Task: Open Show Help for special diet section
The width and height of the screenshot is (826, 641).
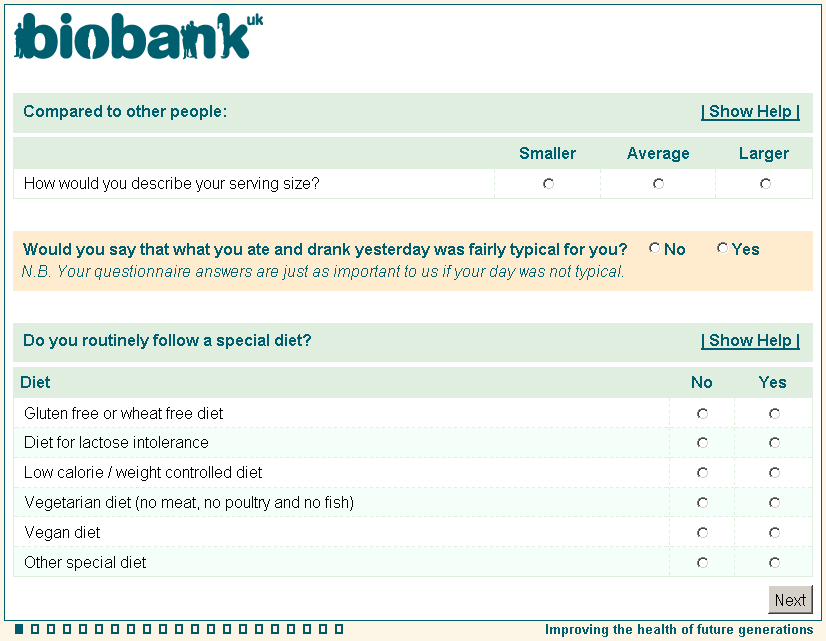Action: click(750, 341)
